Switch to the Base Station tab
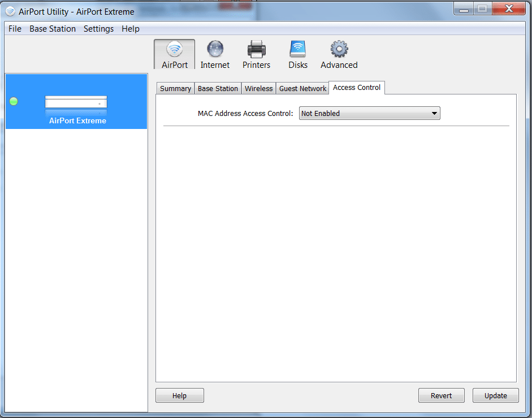 (x=218, y=89)
